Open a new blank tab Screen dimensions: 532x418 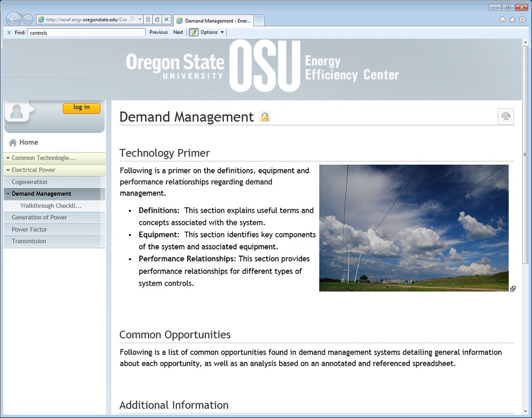pos(259,20)
